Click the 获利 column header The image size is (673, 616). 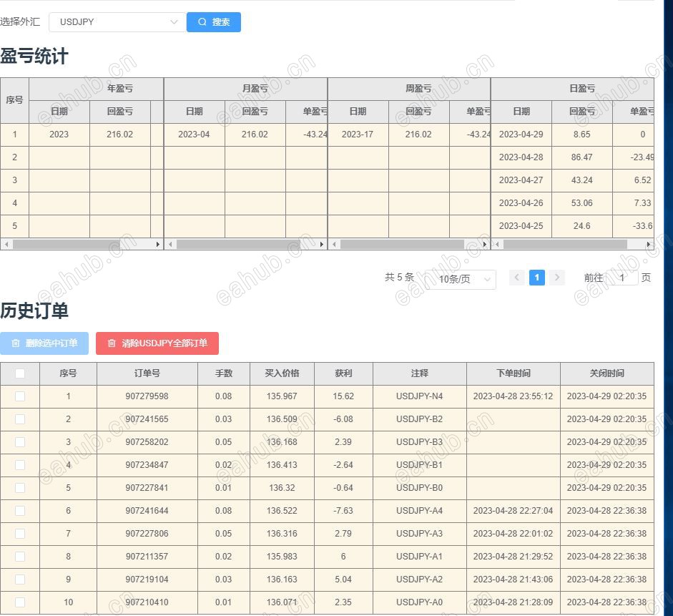pyautogui.click(x=343, y=373)
